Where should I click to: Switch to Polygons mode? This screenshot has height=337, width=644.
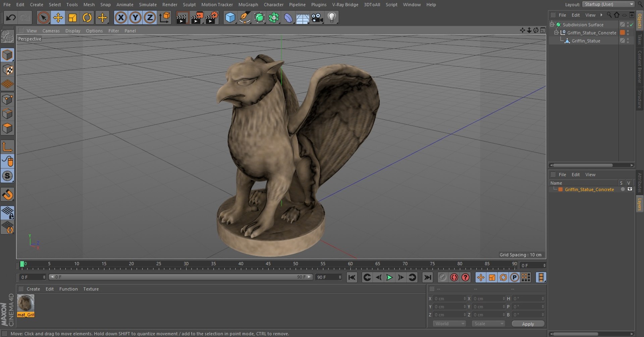click(7, 128)
